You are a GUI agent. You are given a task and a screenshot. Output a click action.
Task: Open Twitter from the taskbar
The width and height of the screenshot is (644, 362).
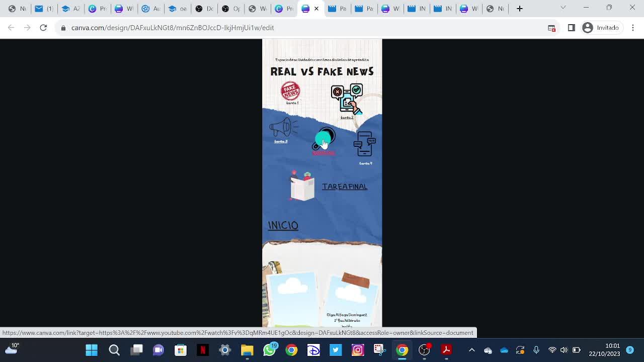click(336, 350)
